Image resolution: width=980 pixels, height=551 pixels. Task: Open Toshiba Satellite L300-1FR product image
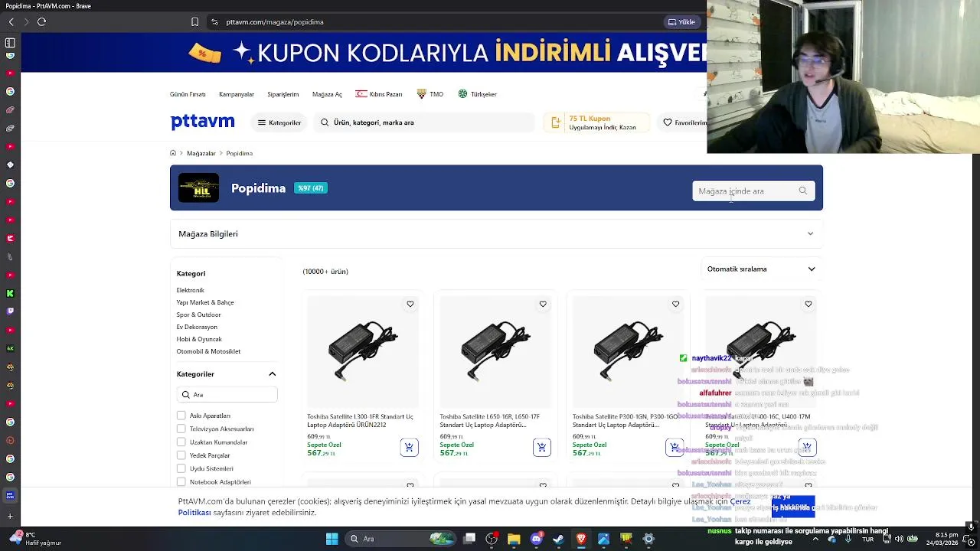363,351
